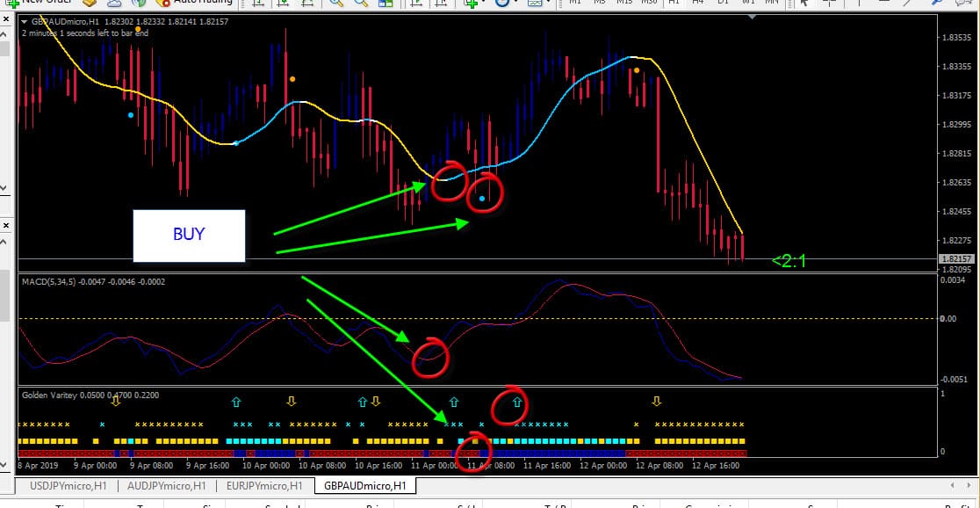Click the tile windows grid icon
Screen dimensions: 980x508
[x=386, y=3]
